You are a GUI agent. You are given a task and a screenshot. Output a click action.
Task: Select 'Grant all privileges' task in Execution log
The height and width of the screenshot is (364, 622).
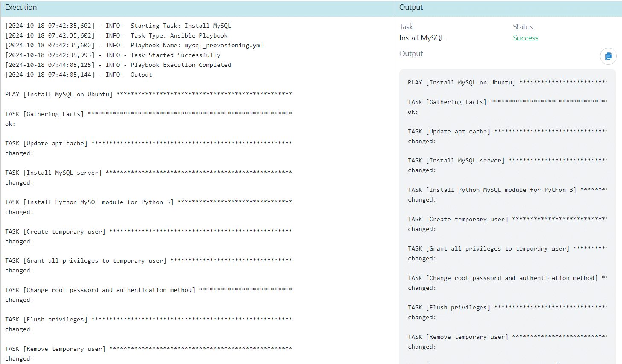pyautogui.click(x=148, y=261)
